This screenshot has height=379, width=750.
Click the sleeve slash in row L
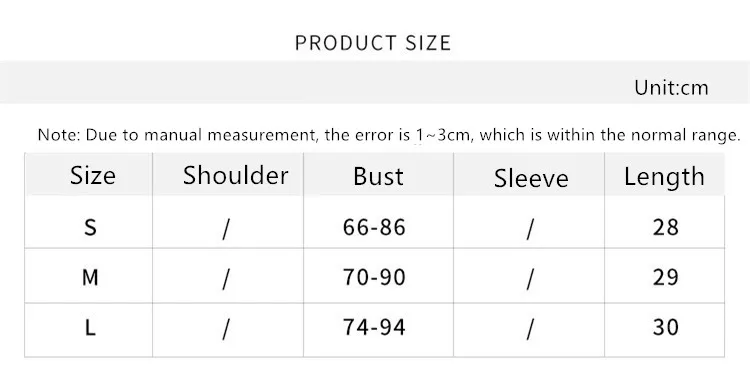click(529, 329)
